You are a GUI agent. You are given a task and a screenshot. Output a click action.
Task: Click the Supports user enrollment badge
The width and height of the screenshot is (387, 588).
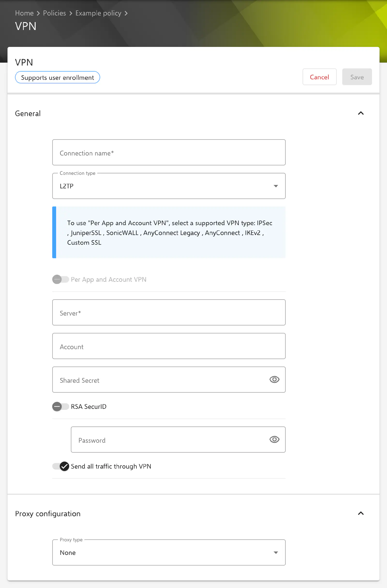coord(58,77)
